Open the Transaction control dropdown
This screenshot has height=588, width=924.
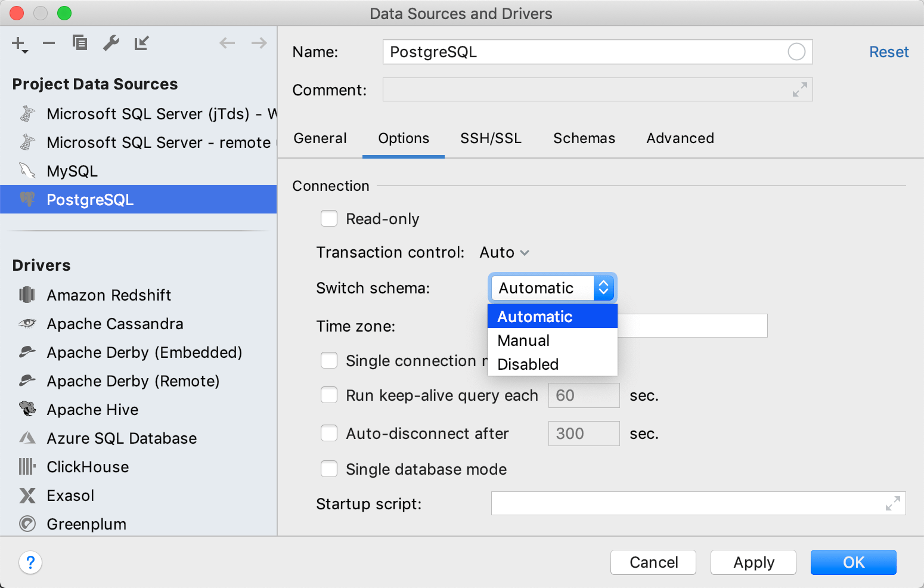click(x=504, y=252)
